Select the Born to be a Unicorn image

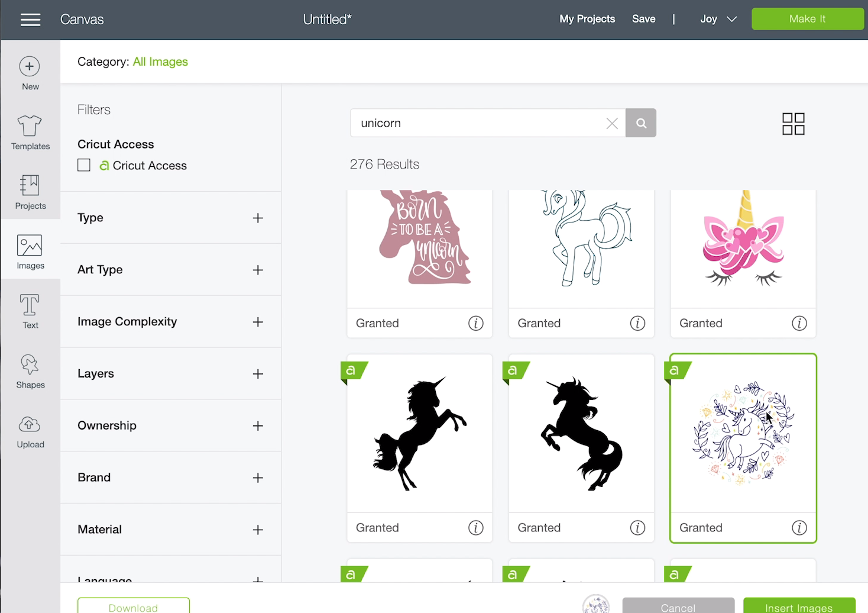click(420, 249)
